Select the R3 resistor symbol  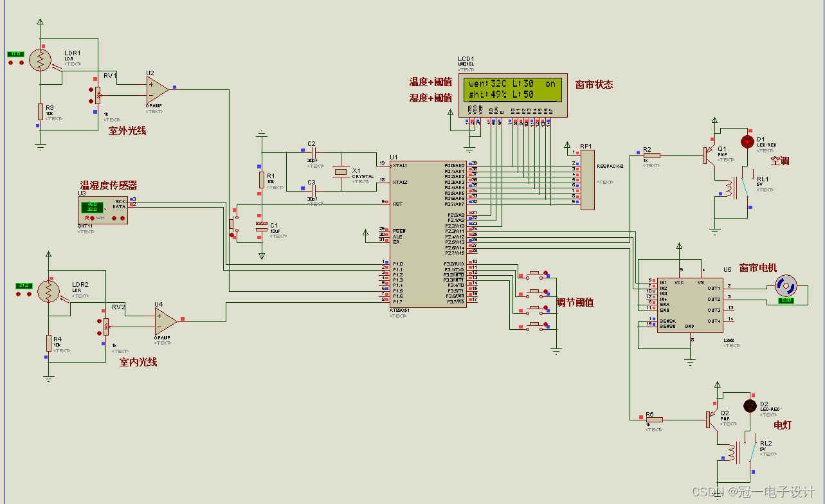40,111
